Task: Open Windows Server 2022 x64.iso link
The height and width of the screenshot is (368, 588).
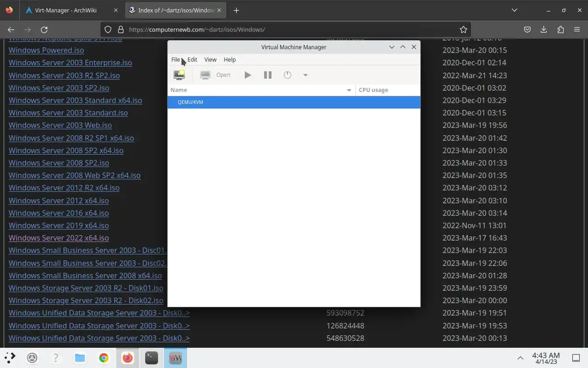Action: [x=59, y=238]
